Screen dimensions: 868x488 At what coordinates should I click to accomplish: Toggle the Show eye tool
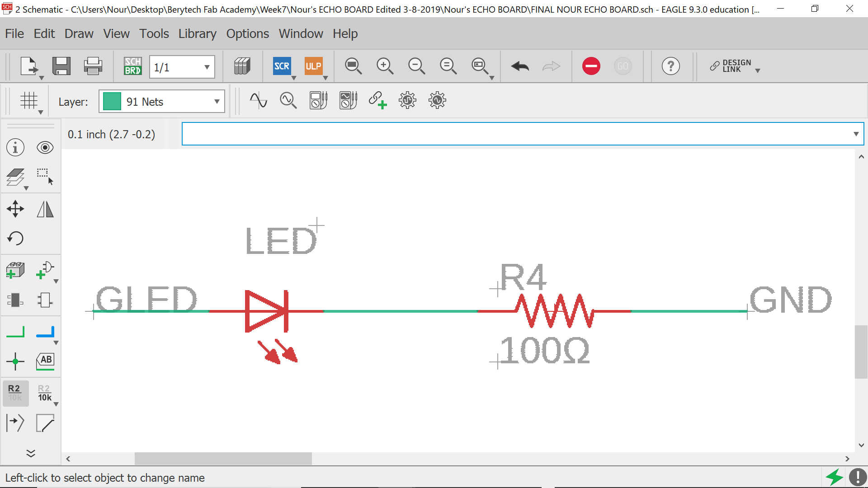(x=45, y=148)
